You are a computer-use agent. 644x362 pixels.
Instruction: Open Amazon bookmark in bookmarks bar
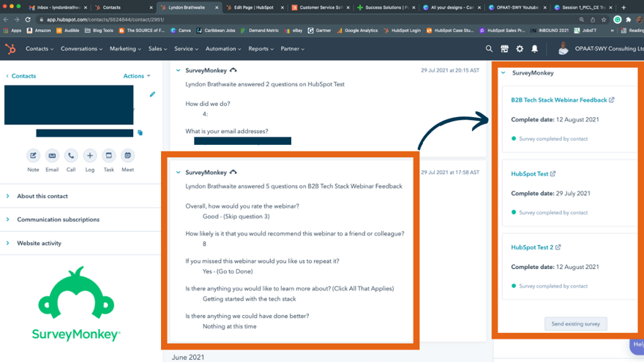coord(39,31)
